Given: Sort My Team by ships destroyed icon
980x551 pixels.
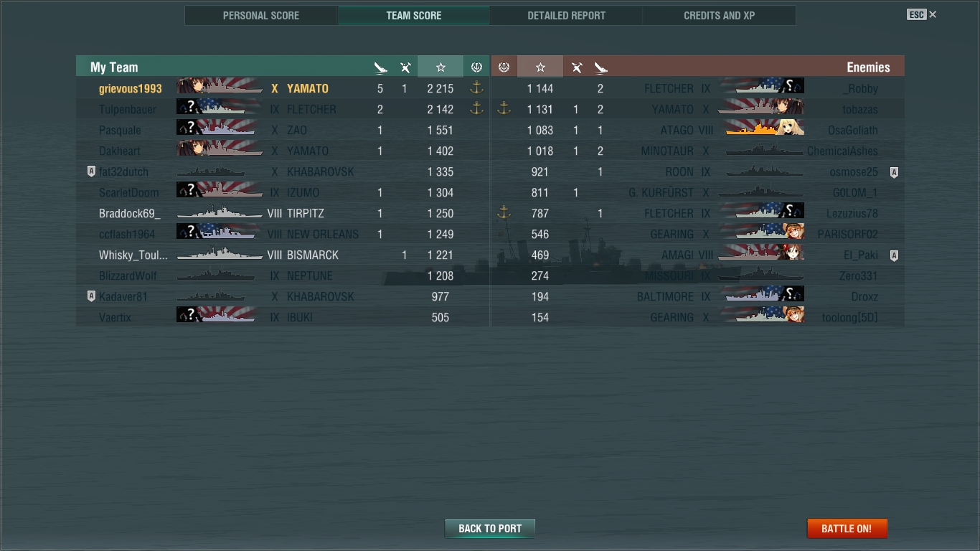Looking at the screenshot, I should (x=380, y=67).
